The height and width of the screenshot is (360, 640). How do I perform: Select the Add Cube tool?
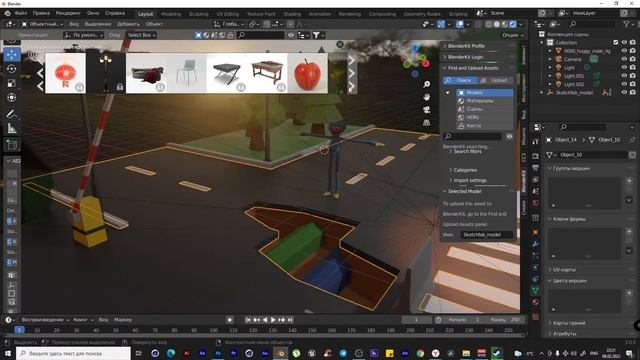tap(12, 144)
